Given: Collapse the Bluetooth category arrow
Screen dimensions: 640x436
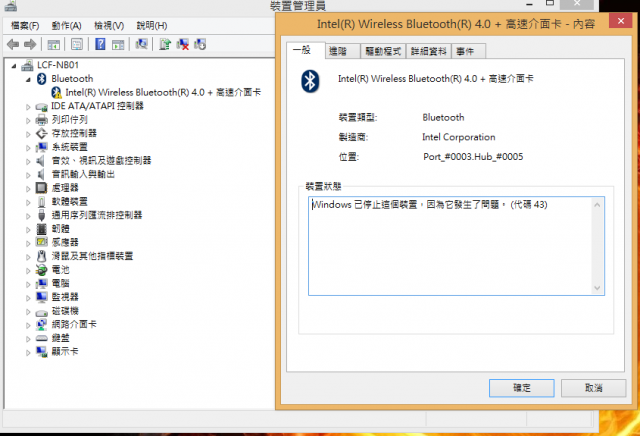Looking at the screenshot, I should (28, 80).
